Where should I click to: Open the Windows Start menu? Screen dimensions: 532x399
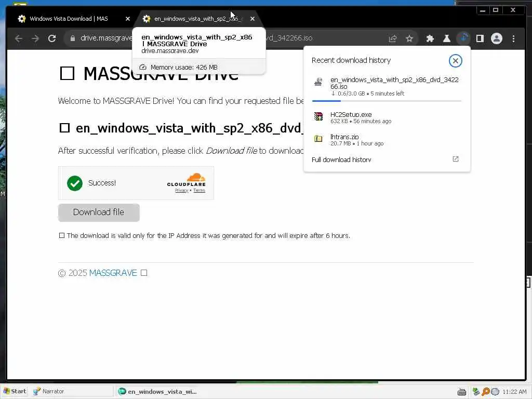[x=15, y=391]
